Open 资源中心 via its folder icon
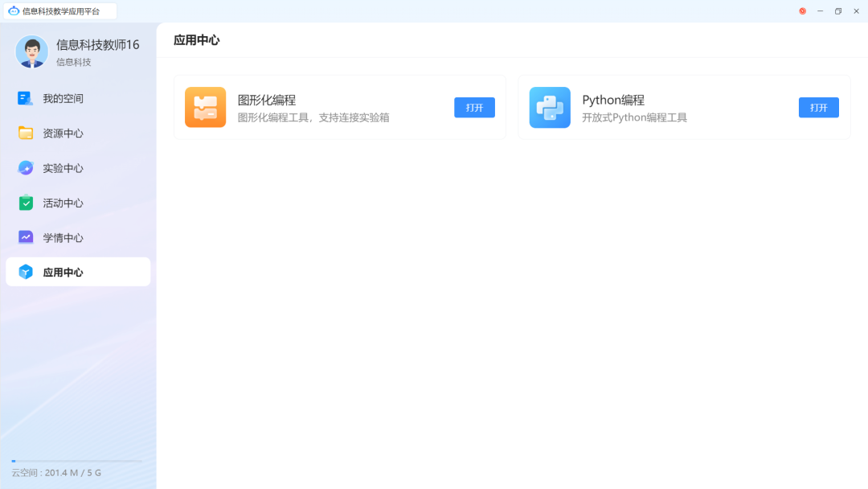The image size is (868, 489). [x=24, y=133]
